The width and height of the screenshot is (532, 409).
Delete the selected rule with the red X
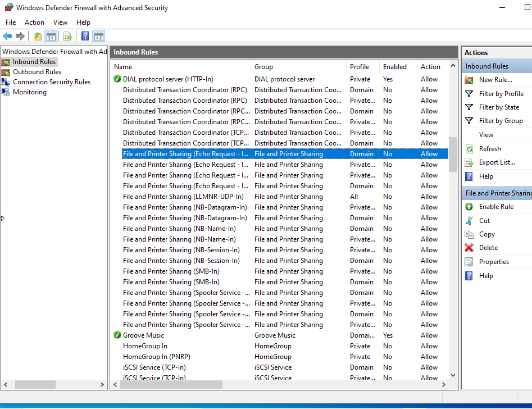(x=488, y=248)
